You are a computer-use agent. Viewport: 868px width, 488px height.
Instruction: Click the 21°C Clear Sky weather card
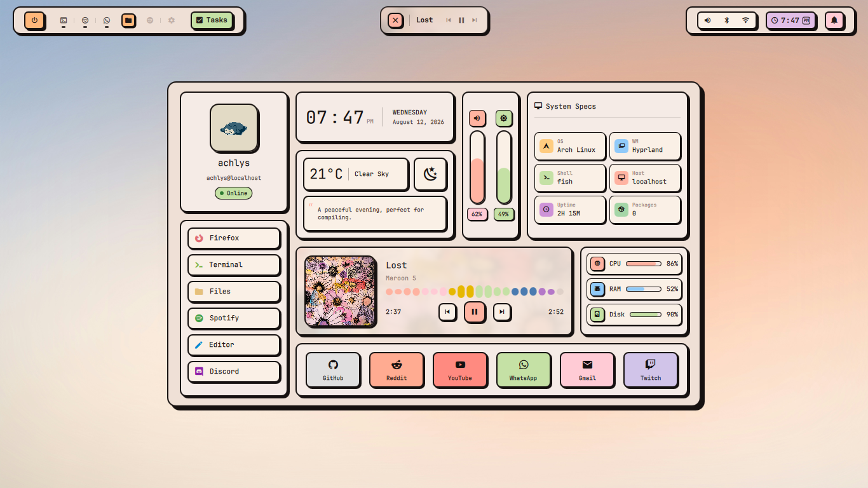point(356,174)
